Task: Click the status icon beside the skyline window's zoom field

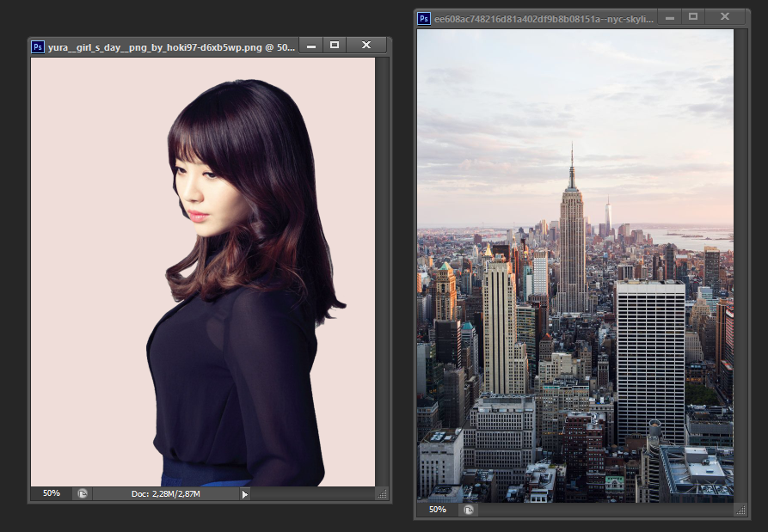Action: point(469,510)
